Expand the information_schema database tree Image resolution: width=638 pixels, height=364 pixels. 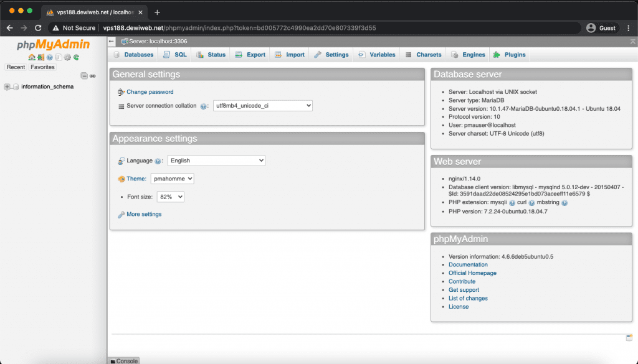coord(7,87)
